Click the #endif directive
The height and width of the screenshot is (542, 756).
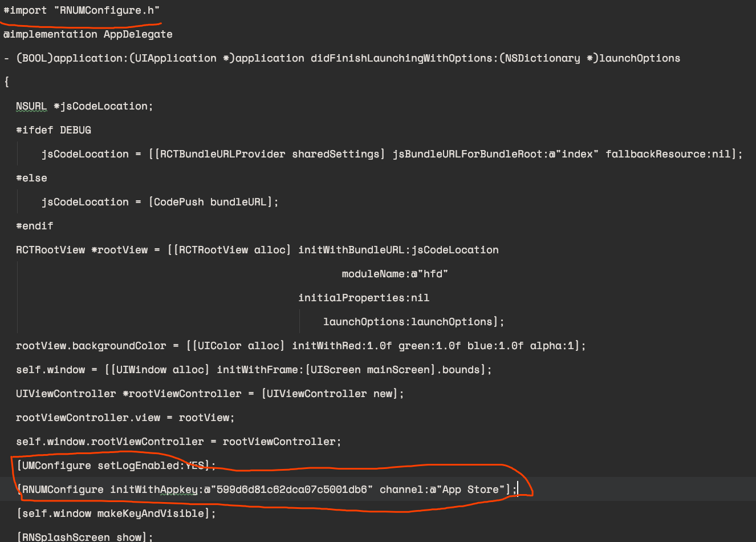(x=34, y=226)
